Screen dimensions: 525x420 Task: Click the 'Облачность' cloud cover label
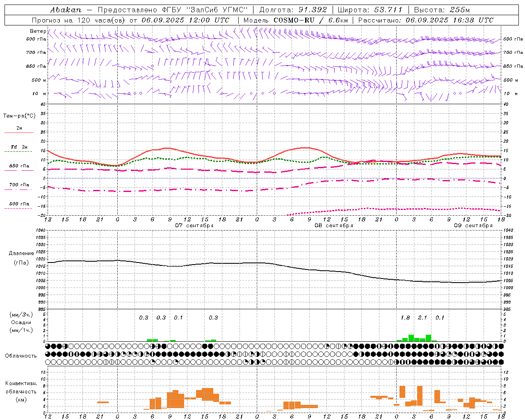pyautogui.click(x=21, y=356)
